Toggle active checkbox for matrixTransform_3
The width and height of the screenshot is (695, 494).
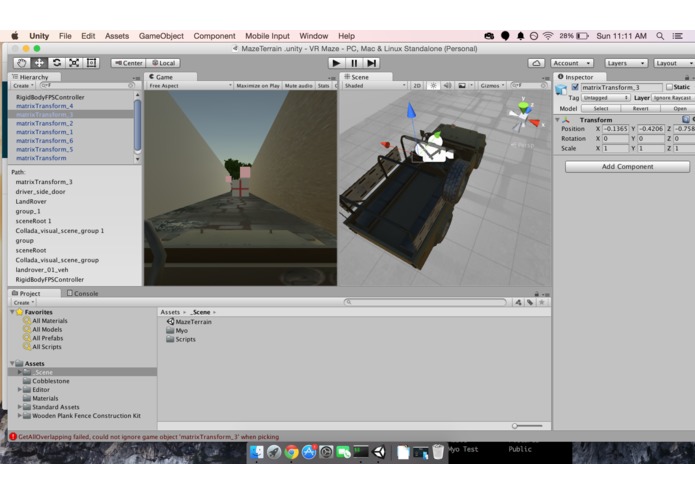pos(575,87)
